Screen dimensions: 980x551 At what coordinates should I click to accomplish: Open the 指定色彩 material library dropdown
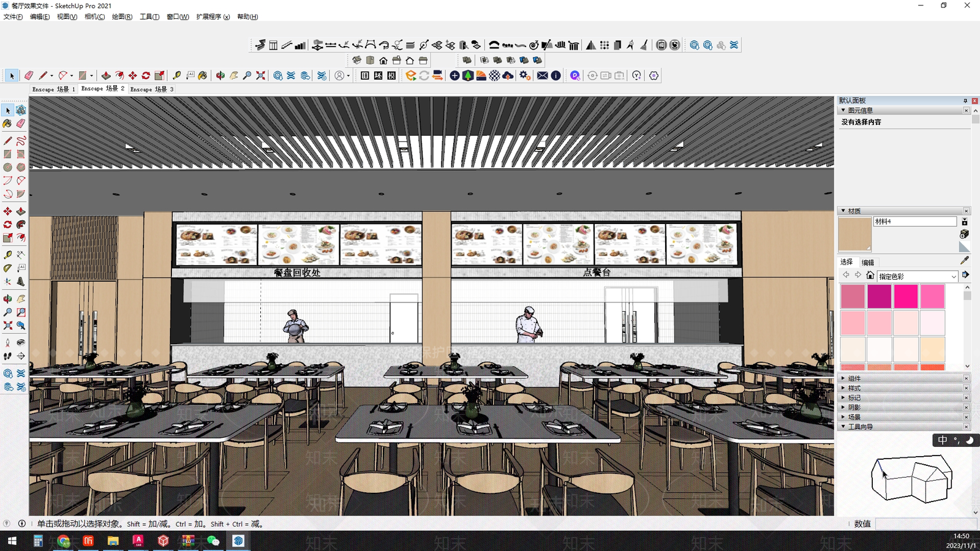(918, 276)
